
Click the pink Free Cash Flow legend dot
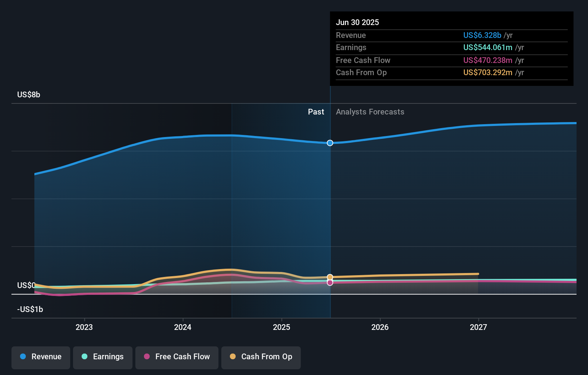tap(146, 357)
